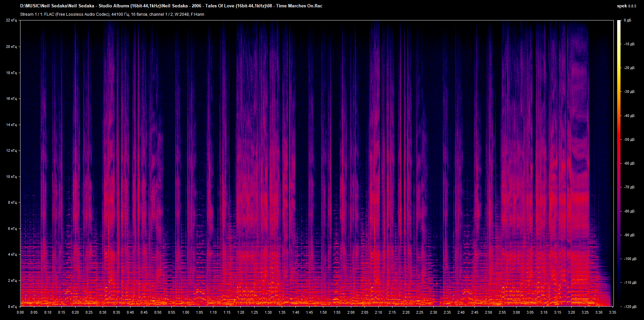
Task: Click the 0:00 time axis label
Action: [x=20, y=312]
